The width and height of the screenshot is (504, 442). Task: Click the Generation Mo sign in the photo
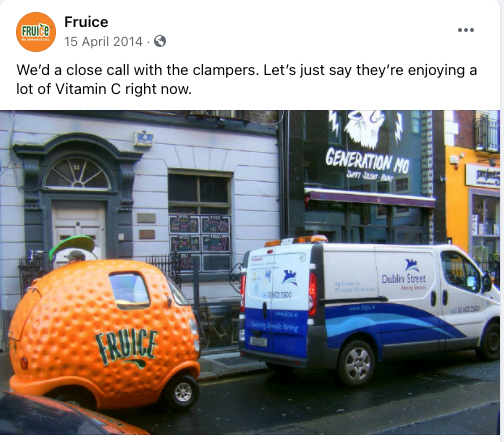[367, 161]
